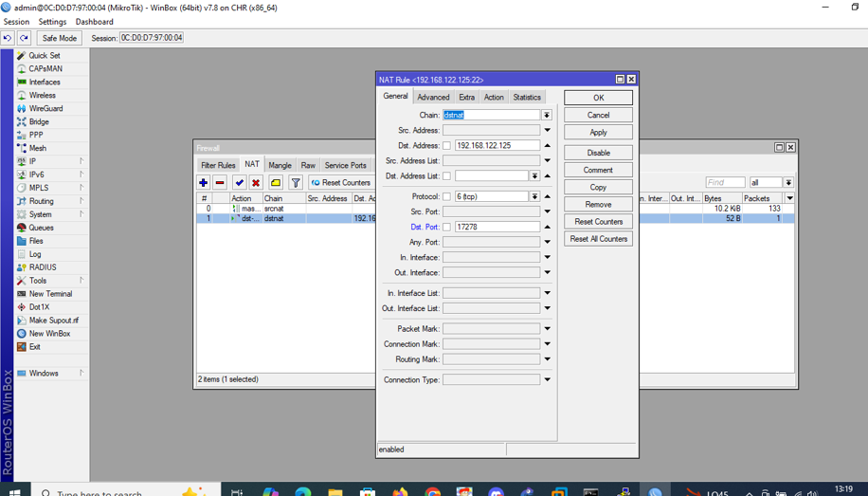Viewport: 868px width, 496px height.
Task: Open the Protocol dropdown list
Action: click(534, 196)
